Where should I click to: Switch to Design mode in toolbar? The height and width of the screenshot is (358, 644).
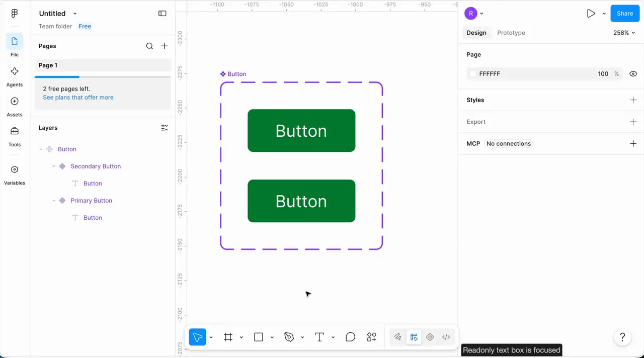[x=414, y=337]
